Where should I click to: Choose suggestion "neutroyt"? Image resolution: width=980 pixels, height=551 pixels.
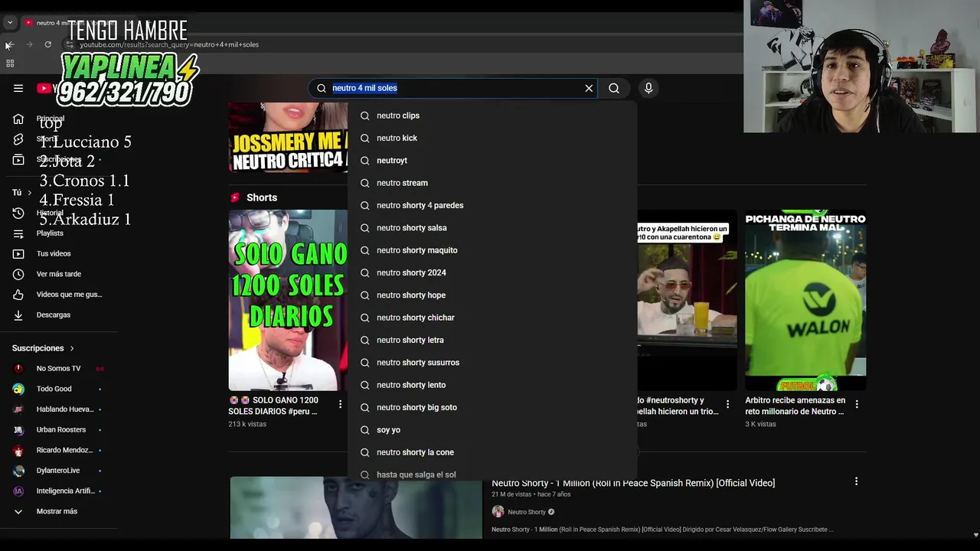[492, 161]
